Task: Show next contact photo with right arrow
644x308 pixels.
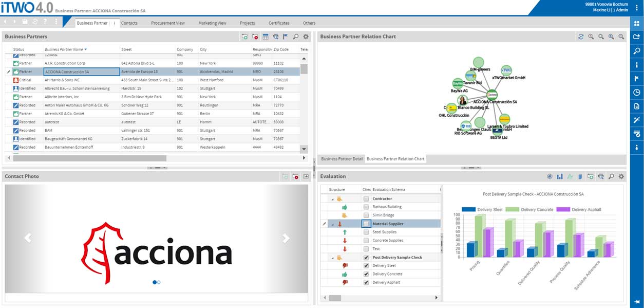Action: (286, 238)
